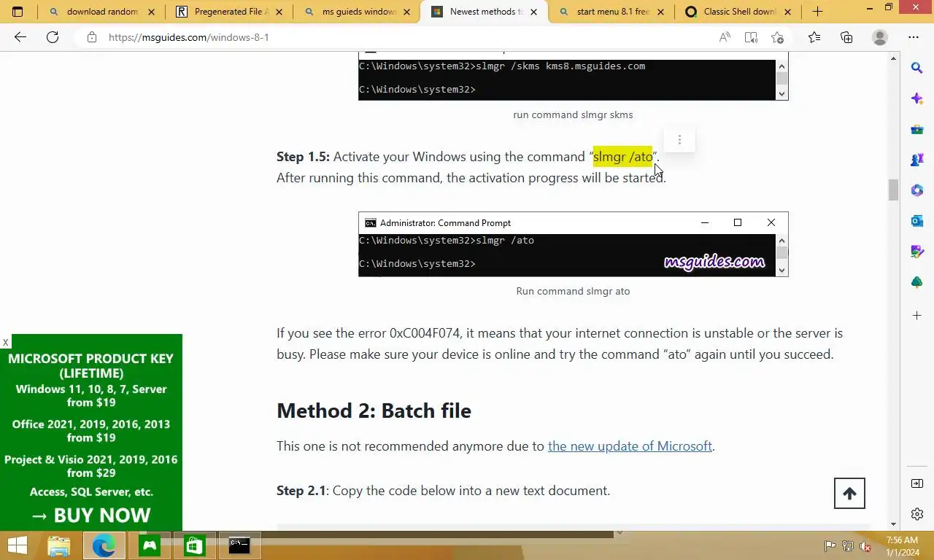Viewport: 934px width, 560px height.
Task: Open the sidebar Tools briefcase icon
Action: (917, 129)
